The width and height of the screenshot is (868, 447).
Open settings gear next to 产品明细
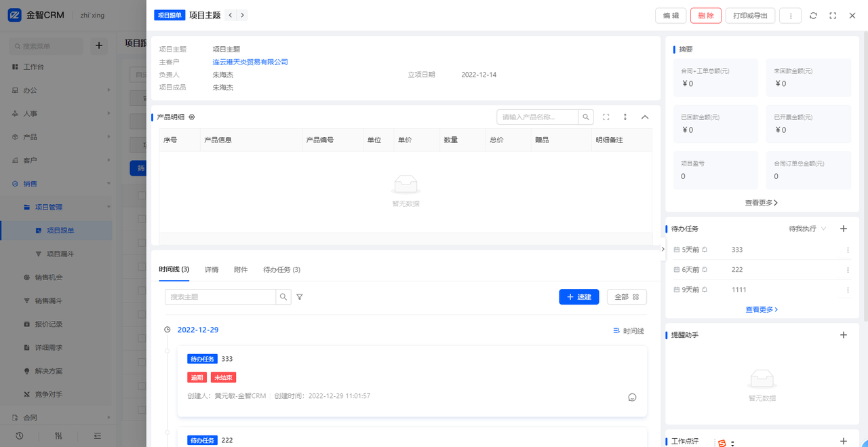(x=192, y=117)
